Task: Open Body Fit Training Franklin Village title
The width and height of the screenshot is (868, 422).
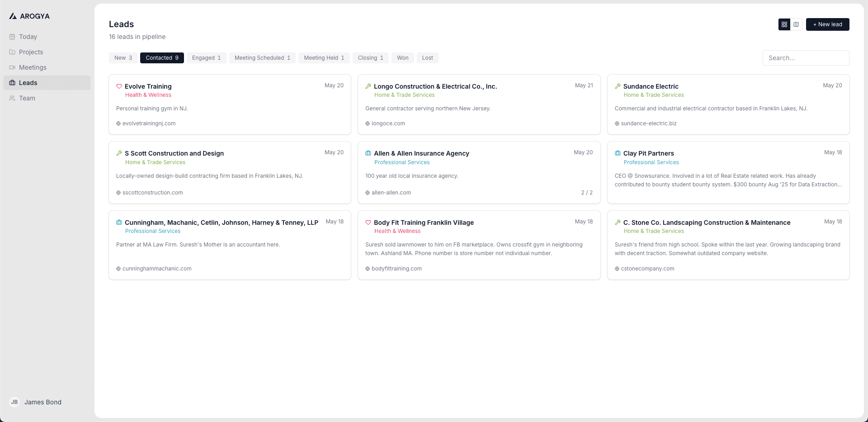Action: (x=424, y=223)
